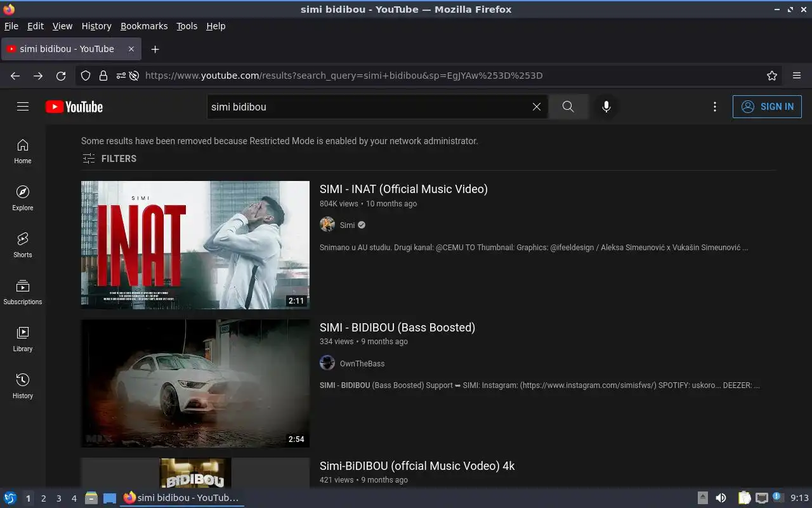Click the Restricted Mode notice text
812x508 pixels.
280,141
